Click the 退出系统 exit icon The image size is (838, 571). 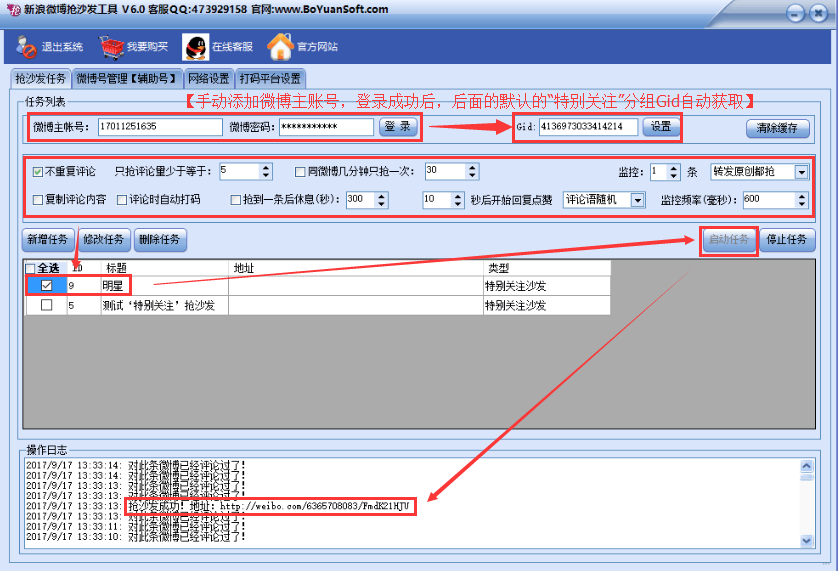pyautogui.click(x=26, y=47)
